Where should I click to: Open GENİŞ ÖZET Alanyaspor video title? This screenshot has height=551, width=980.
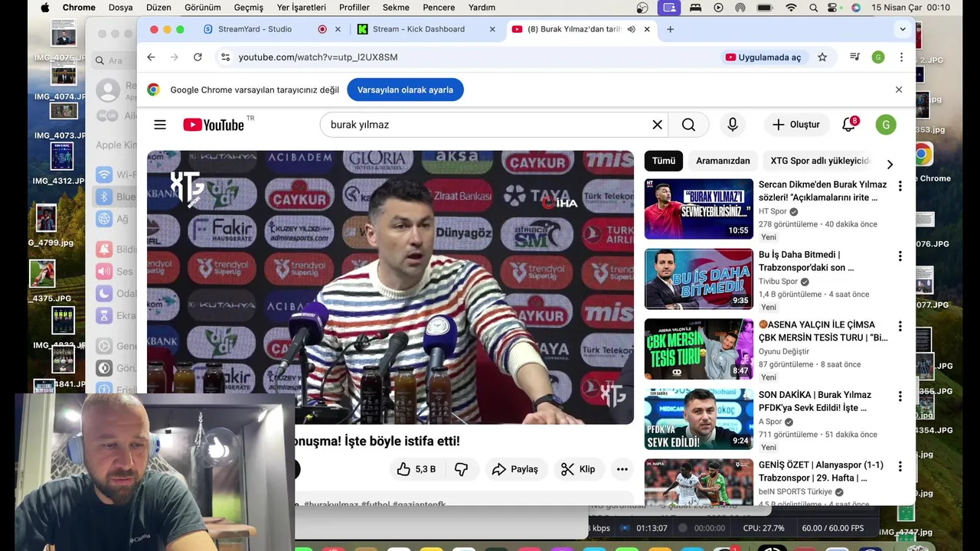click(821, 471)
